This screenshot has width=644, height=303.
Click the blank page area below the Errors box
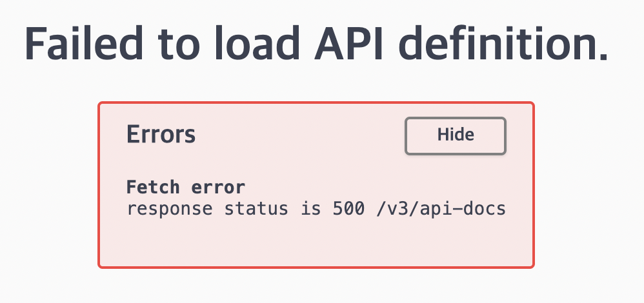pyautogui.click(x=316, y=287)
